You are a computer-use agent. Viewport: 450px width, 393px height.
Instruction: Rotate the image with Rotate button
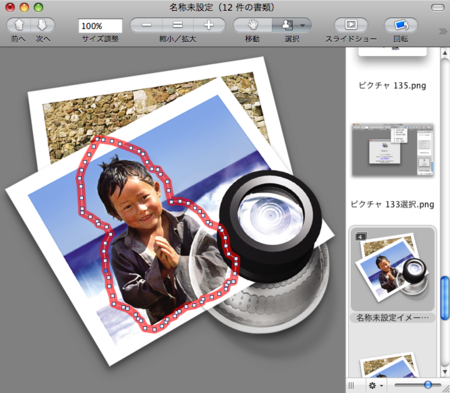coord(401,25)
